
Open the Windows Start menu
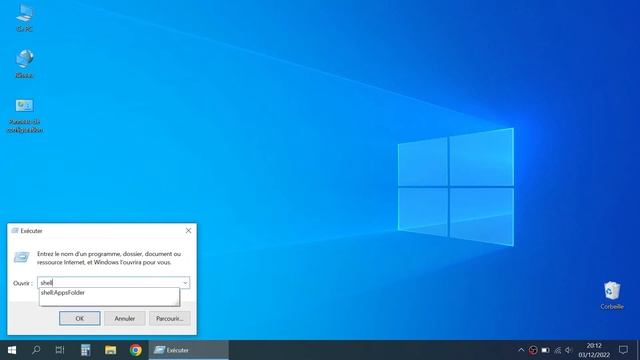pos(12,350)
